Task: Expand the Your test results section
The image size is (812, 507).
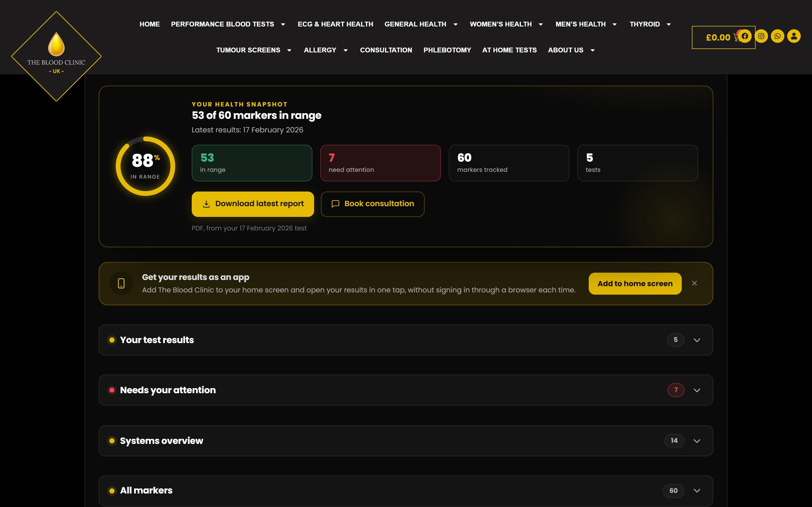Action: (406, 340)
